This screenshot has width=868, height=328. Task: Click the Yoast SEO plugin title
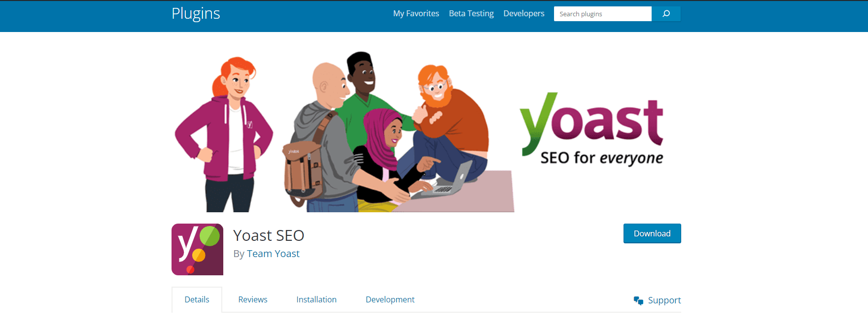269,235
